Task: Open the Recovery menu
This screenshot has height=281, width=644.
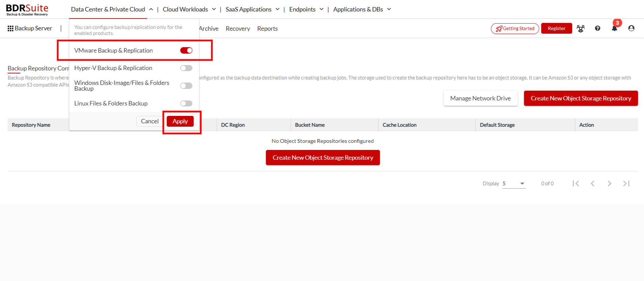Action: point(238,29)
